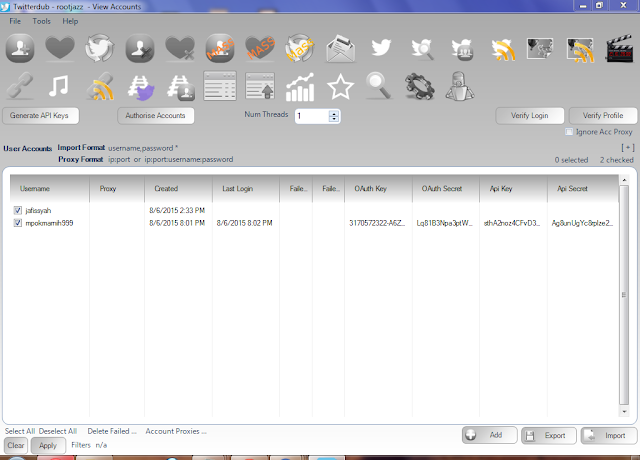This screenshot has width=640, height=460.
Task: Open the list grid view icon
Action: 220,86
